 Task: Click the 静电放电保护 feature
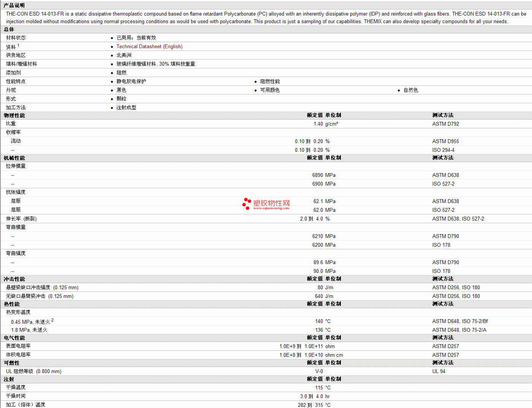[131, 81]
